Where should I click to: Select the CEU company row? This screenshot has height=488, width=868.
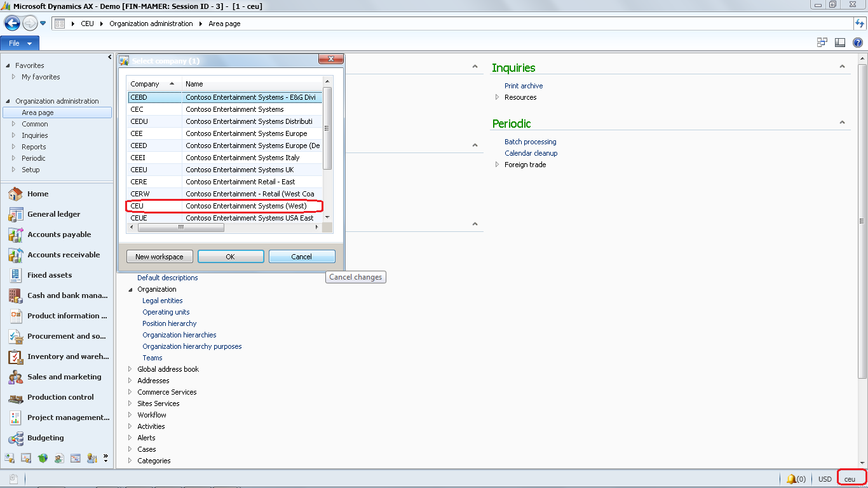225,206
